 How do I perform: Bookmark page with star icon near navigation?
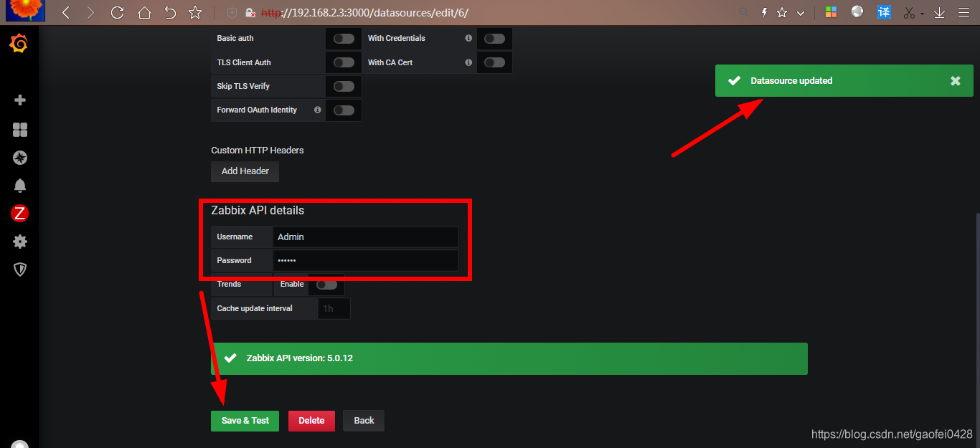coord(194,12)
